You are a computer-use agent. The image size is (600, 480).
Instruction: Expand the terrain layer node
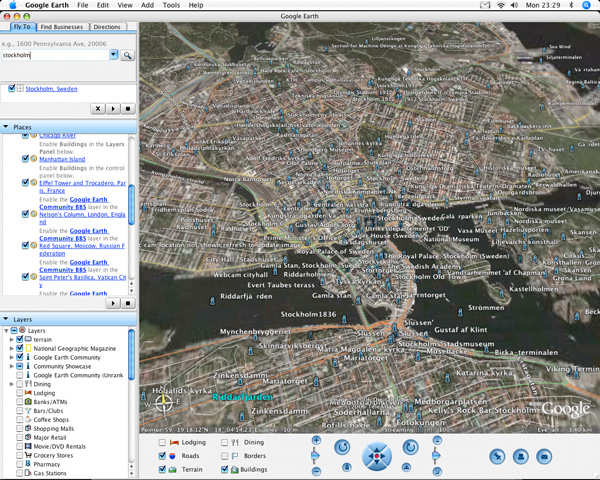[x=12, y=340]
